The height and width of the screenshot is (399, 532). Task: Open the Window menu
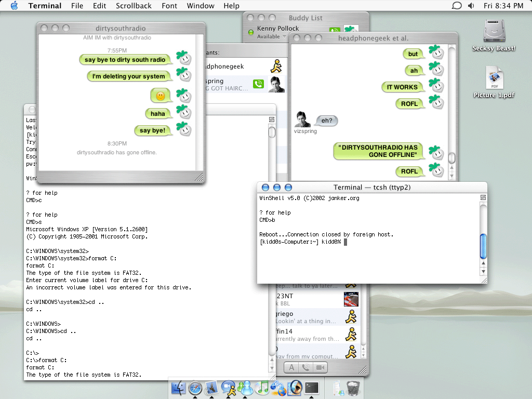tap(201, 6)
